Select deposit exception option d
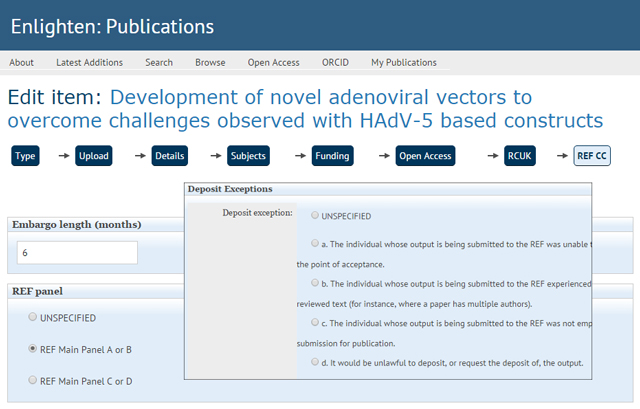This screenshot has width=640, height=409. coord(315,362)
